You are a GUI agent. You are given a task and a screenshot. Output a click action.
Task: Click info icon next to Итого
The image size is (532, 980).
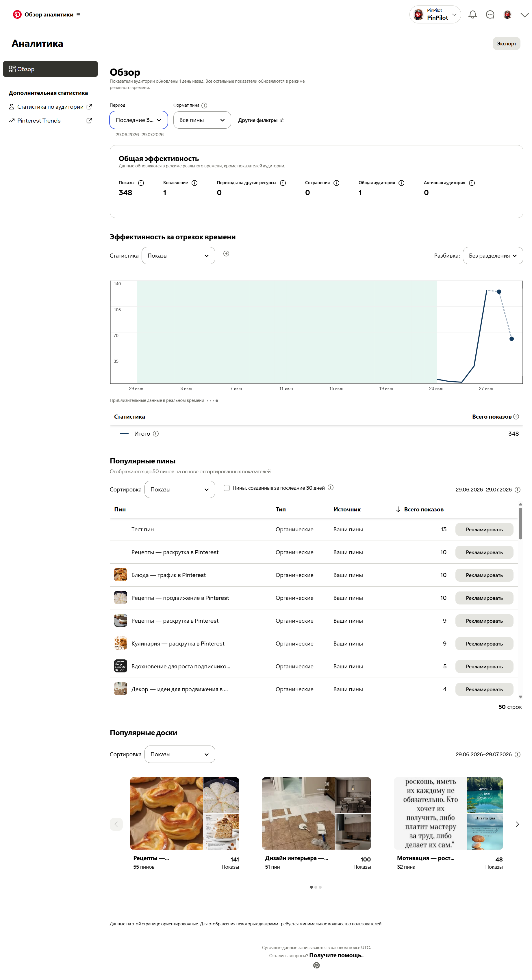(x=155, y=434)
